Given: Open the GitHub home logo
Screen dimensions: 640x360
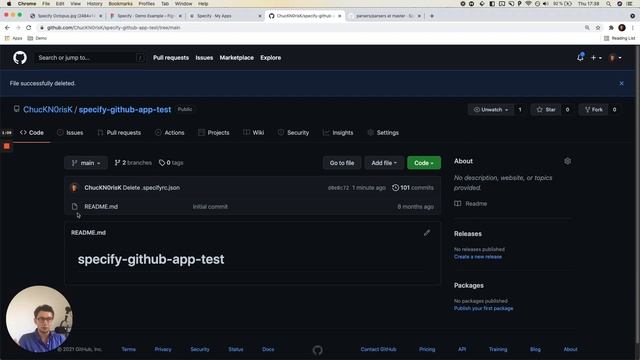Looking at the screenshot, I should [x=20, y=58].
